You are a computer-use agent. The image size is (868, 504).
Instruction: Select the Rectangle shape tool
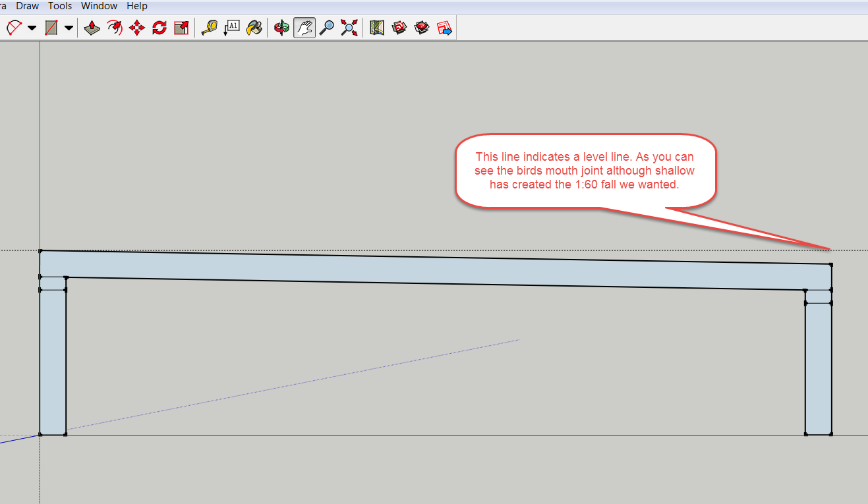point(51,28)
